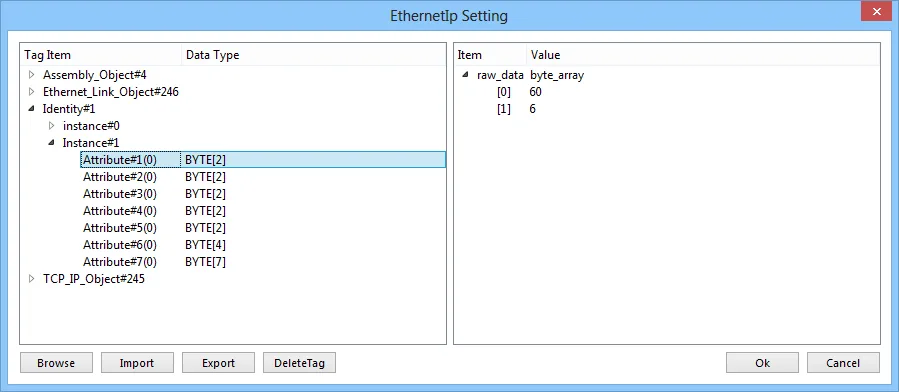Click the DeleteTag button

click(299, 363)
